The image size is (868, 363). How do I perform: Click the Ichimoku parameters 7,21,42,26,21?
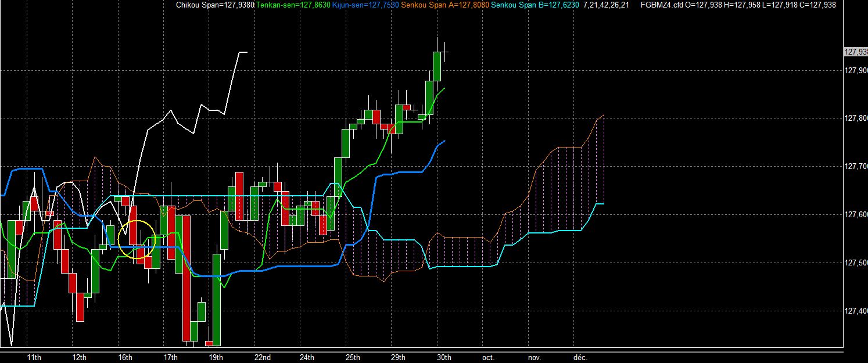pyautogui.click(x=606, y=5)
